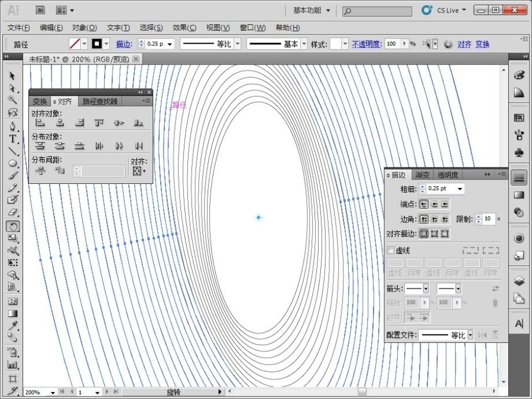
Task: Select the Artboard tool
Action: coord(12,379)
